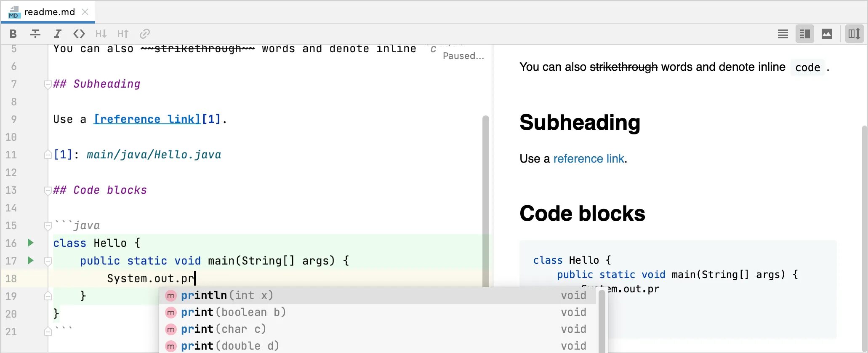Screen dimensions: 868x353
Task: Click the method icon beside println
Action: [x=170, y=296]
